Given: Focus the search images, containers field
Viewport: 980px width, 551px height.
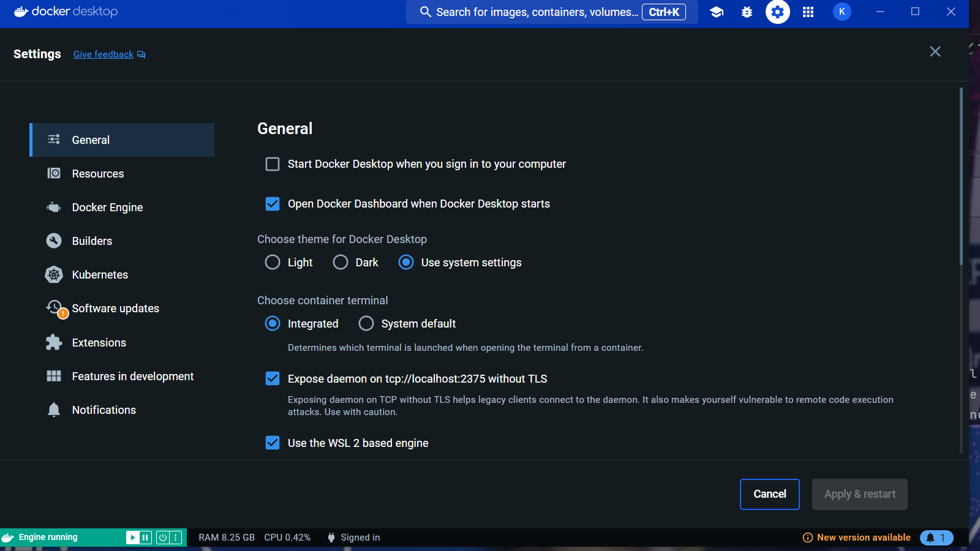Looking at the screenshot, I should pos(552,12).
